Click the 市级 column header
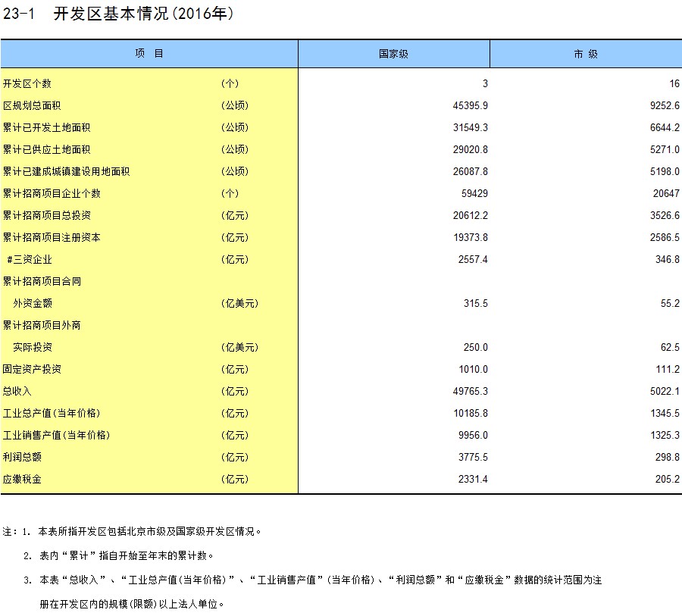This screenshot has height=616, width=682. [x=586, y=54]
